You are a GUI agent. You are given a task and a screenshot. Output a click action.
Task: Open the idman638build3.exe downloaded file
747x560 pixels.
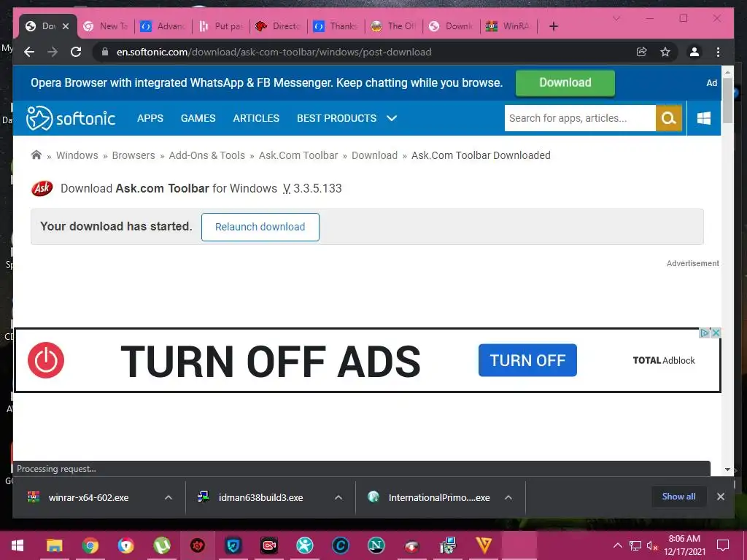pos(260,497)
